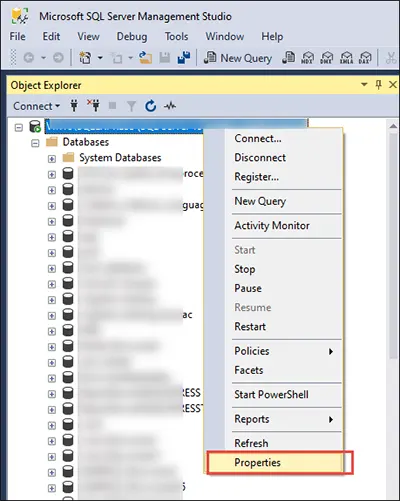
Task: Click the Filter funnel icon
Action: coord(131,106)
